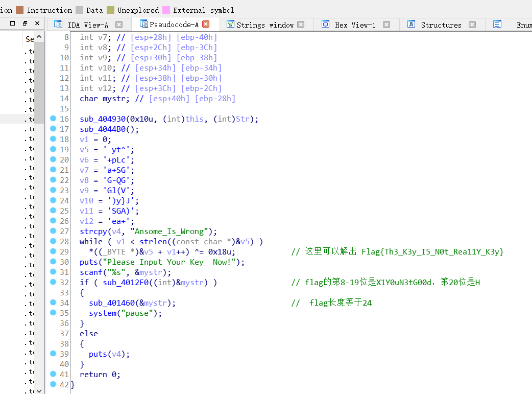
Task: Click the Enums tab icon
Action: (497, 24)
